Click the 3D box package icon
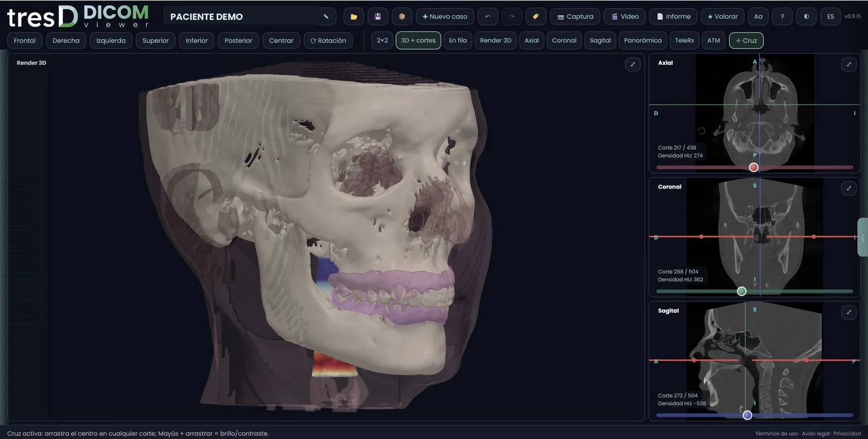Screen dimensions: 868x439 coord(402,16)
